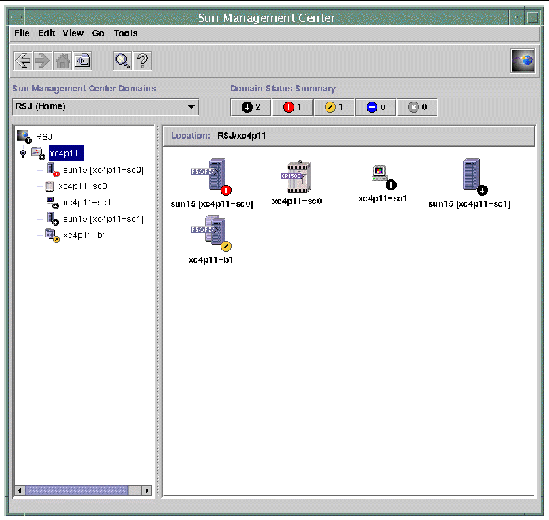This screenshot has height=520, width=549.
Task: Open the Tools menu
Action: pyautogui.click(x=125, y=33)
